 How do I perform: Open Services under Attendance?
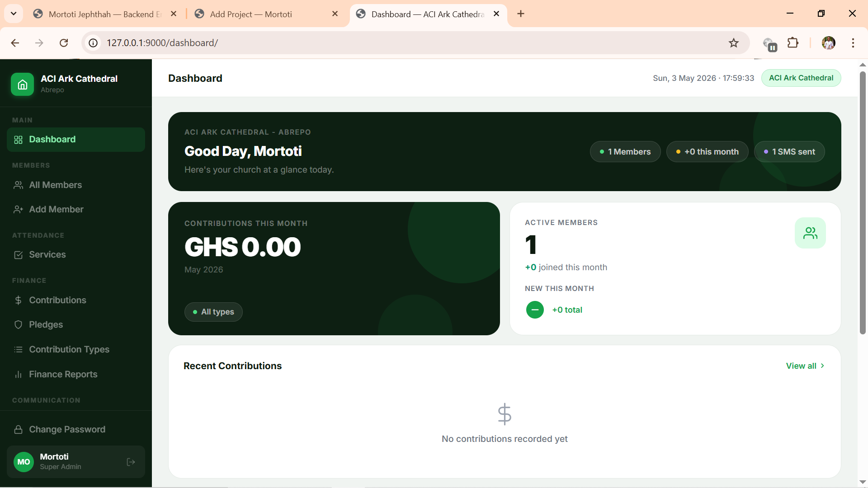point(76,255)
